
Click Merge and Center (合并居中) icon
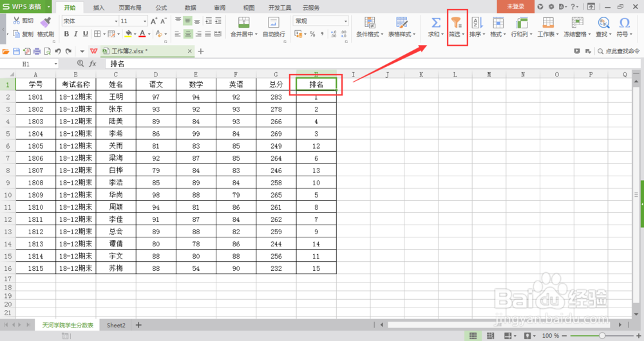click(244, 22)
